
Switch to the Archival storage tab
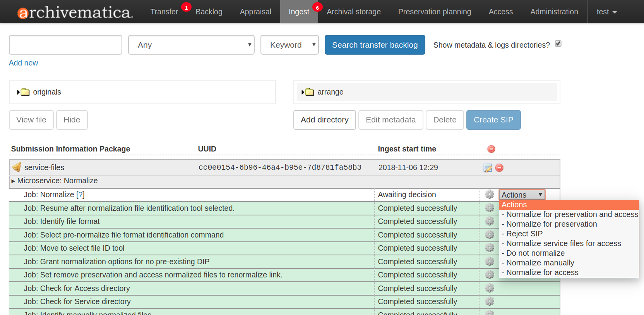pyautogui.click(x=353, y=12)
